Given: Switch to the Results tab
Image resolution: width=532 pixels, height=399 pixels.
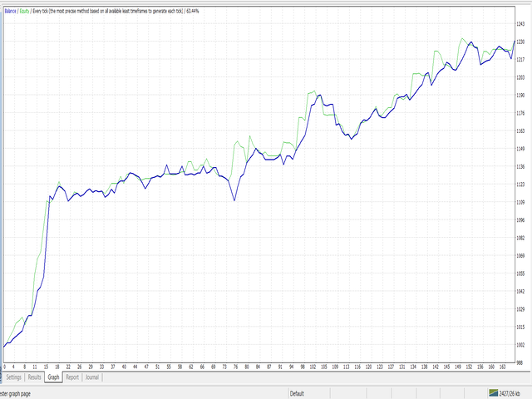Looking at the screenshot, I should tap(35, 377).
